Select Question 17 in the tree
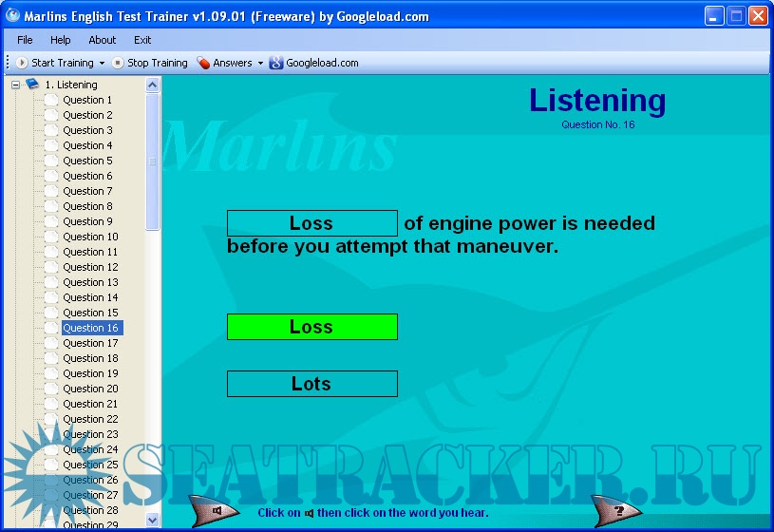Screen dimensions: 774x532 tap(90, 343)
